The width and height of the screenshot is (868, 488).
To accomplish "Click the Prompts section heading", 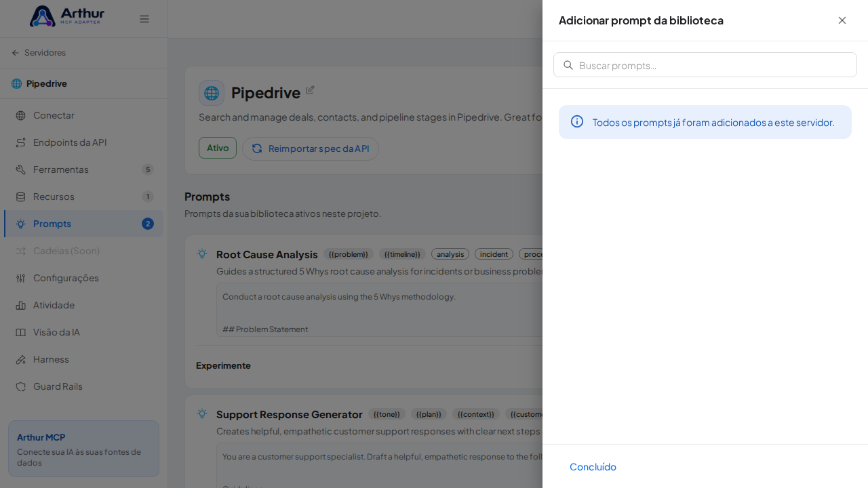I will (207, 197).
